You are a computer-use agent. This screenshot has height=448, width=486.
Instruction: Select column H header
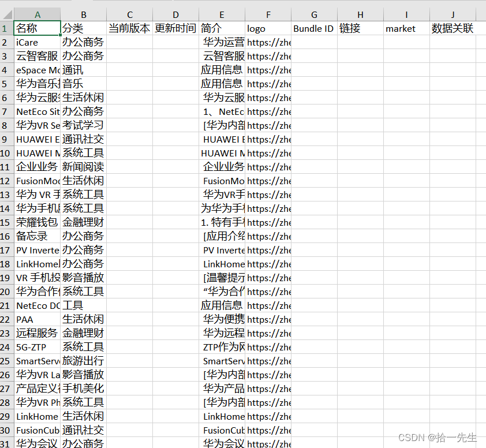point(361,14)
